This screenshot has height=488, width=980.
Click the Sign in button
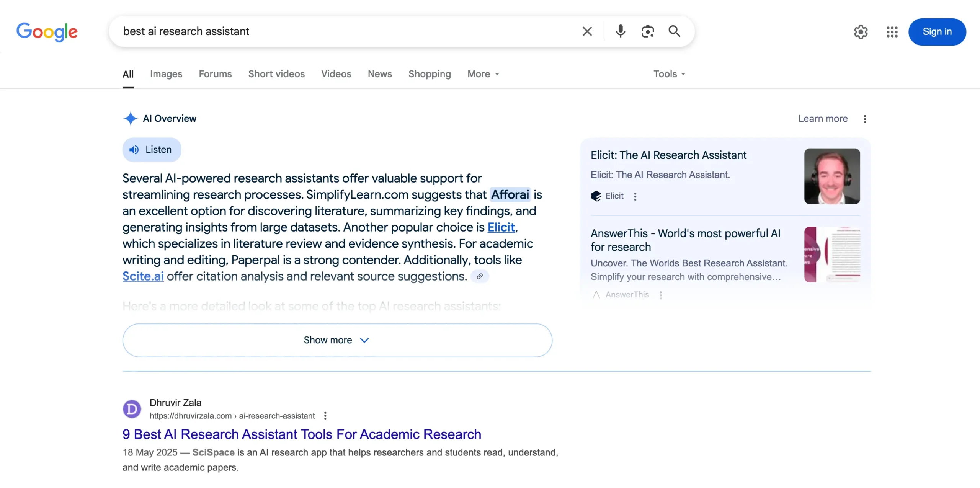[937, 32]
